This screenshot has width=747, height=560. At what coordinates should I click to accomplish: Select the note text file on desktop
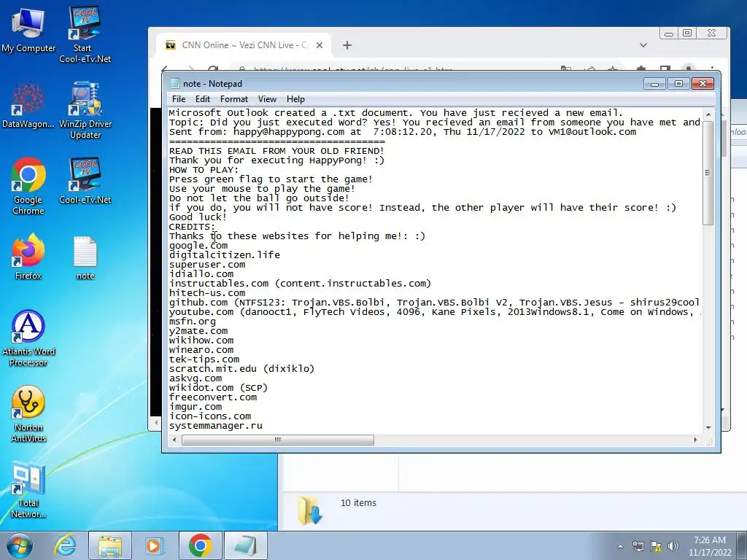coord(85,257)
